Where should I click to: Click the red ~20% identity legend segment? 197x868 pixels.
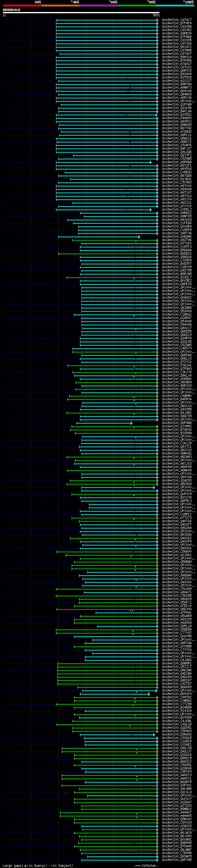22,6
